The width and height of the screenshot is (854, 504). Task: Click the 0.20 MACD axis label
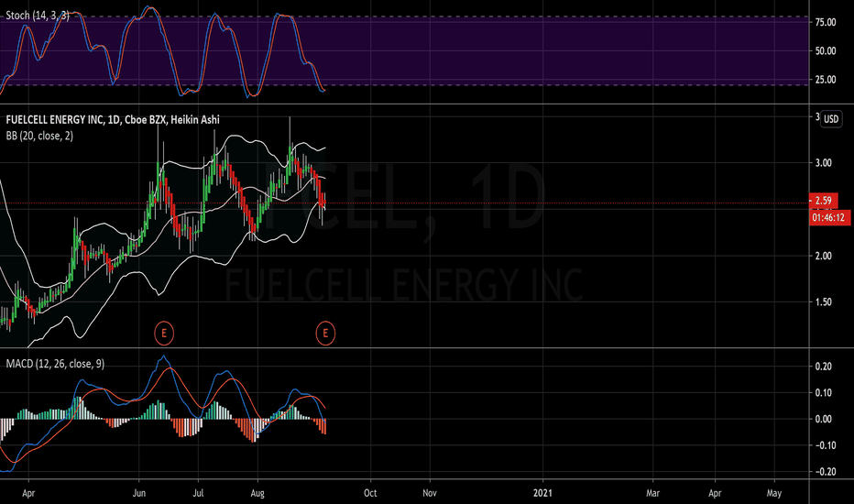coord(824,367)
